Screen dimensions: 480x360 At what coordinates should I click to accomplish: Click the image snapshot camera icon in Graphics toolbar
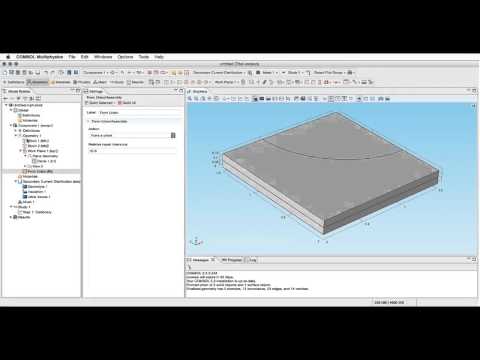381,99
